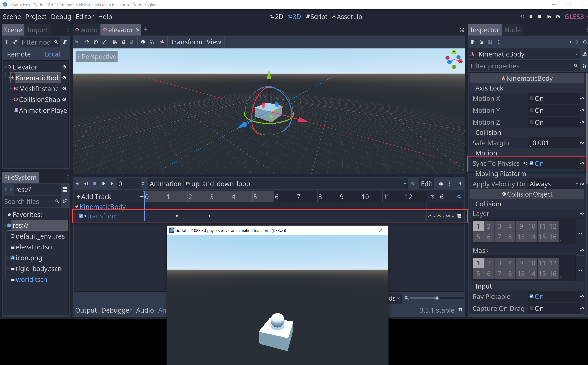Pin the animation panel
588x365 pixels.
tap(460, 184)
